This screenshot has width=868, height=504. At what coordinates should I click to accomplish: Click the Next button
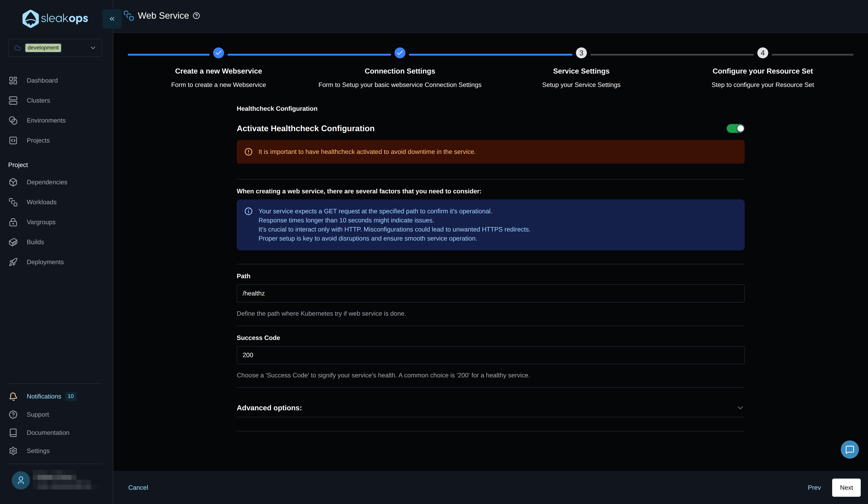846,487
